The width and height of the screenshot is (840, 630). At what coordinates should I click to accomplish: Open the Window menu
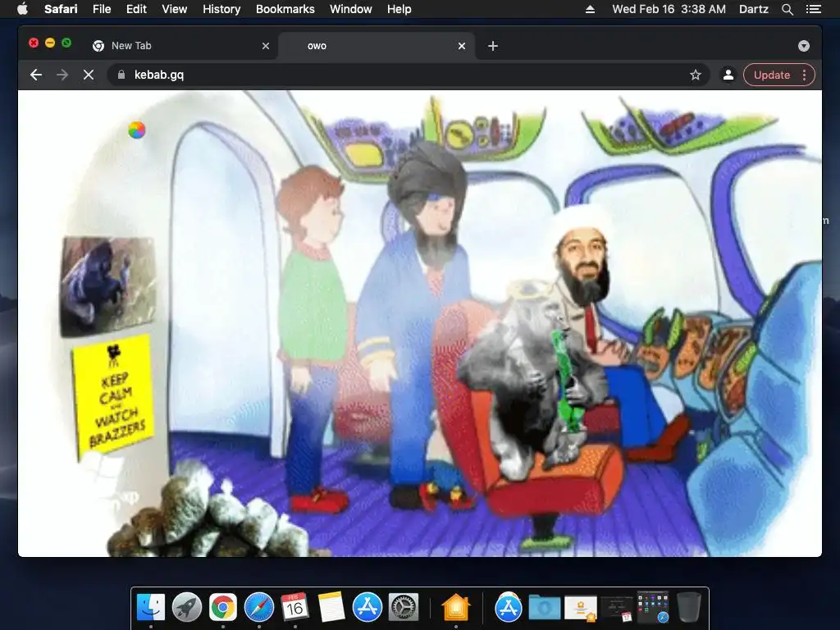coord(351,9)
